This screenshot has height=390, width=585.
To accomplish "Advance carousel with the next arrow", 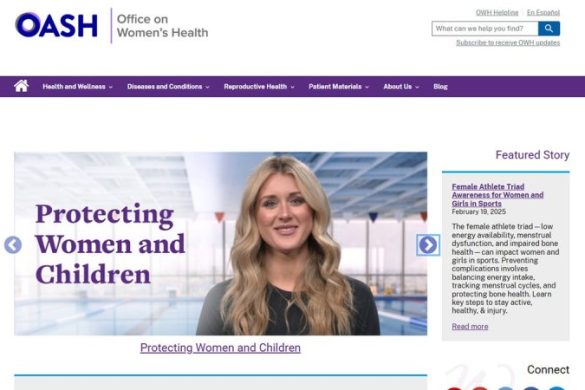I will pyautogui.click(x=428, y=245).
